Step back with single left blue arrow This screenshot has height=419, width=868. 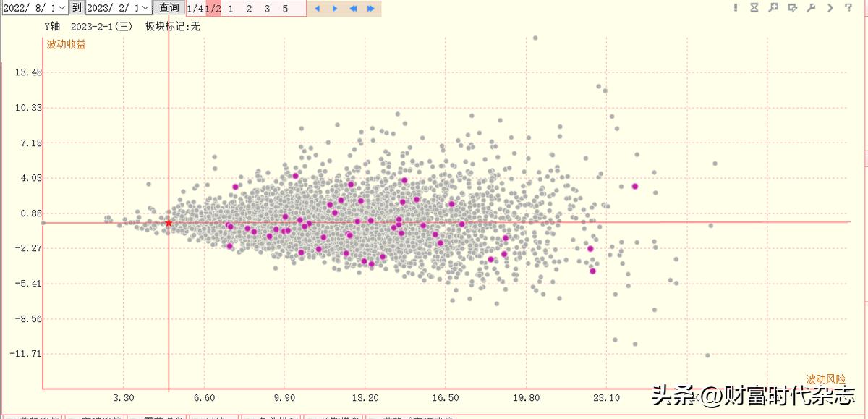(317, 9)
